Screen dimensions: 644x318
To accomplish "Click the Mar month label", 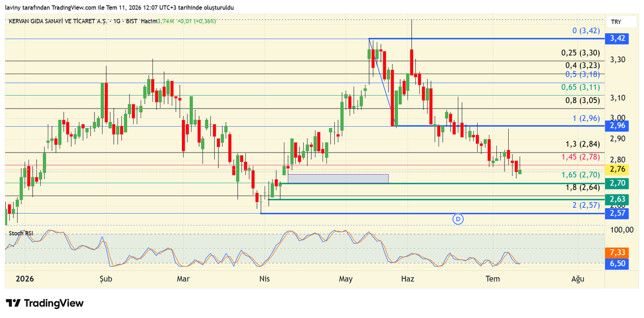I will 184,278.
